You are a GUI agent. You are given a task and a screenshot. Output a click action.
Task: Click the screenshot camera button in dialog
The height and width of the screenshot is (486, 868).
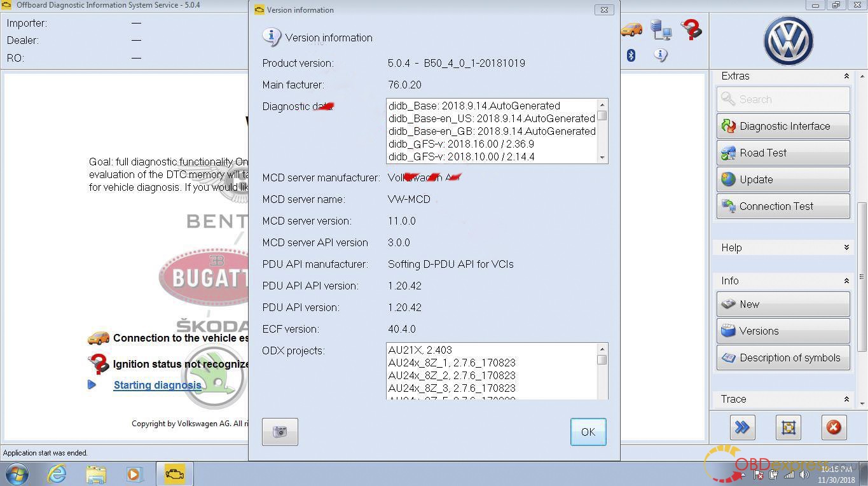(280, 432)
